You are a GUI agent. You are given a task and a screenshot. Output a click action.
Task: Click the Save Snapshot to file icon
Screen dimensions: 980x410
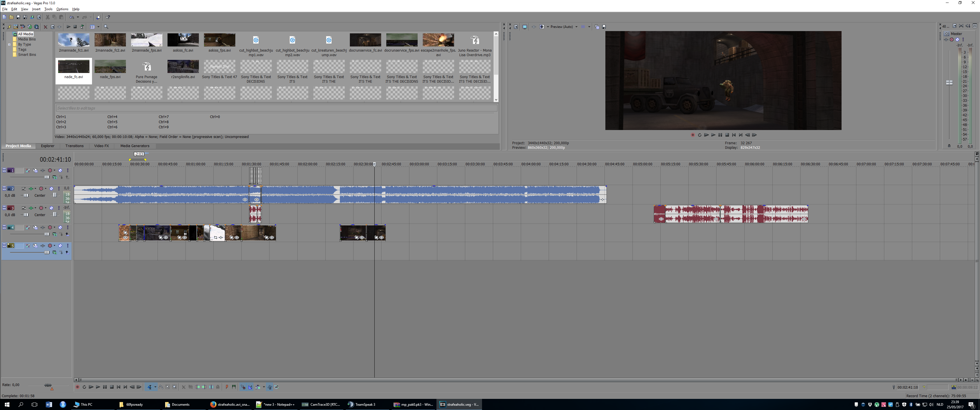coord(604,27)
